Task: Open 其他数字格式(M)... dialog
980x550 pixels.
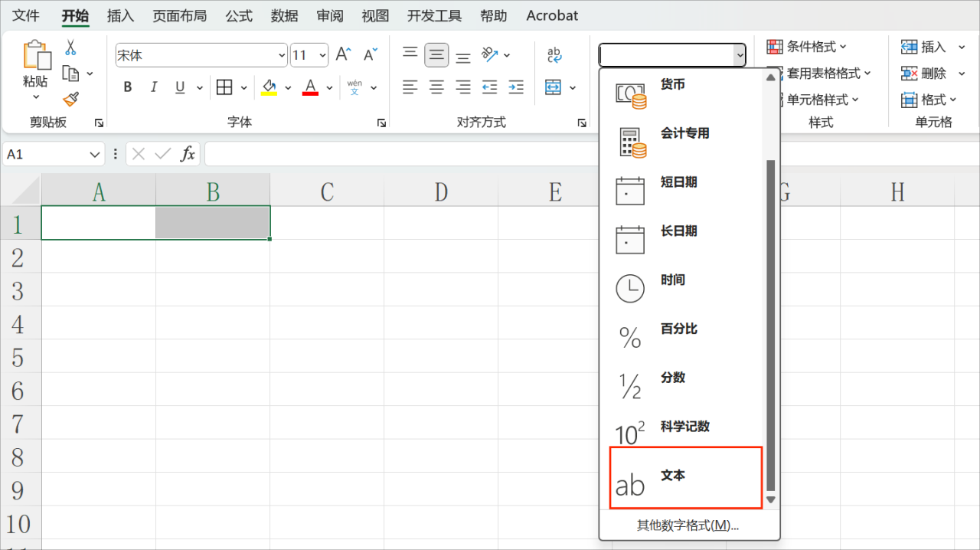Action: (688, 525)
